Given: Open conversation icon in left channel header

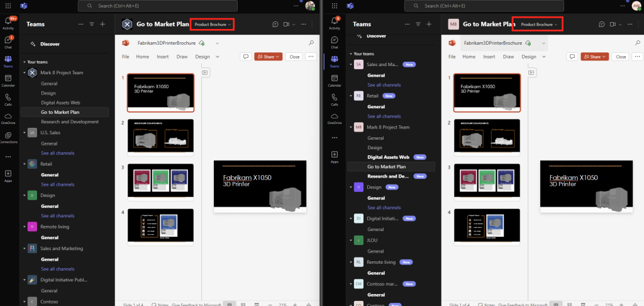Looking at the screenshot, I should pos(275,25).
